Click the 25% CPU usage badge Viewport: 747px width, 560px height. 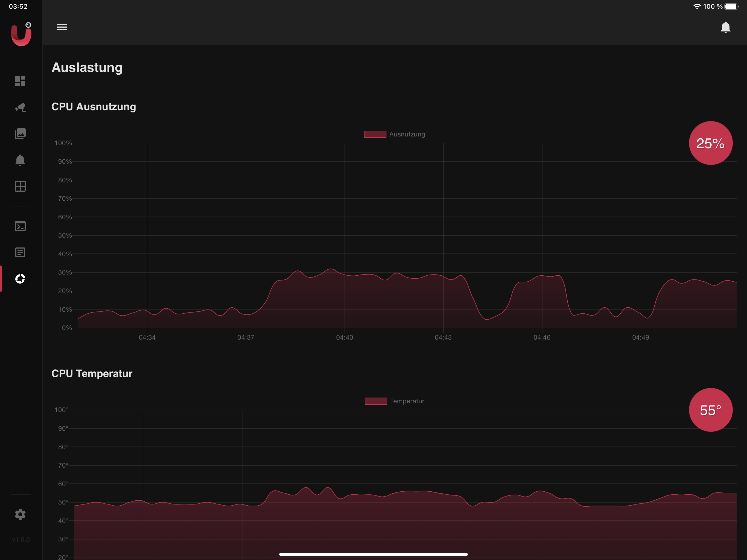click(x=711, y=143)
